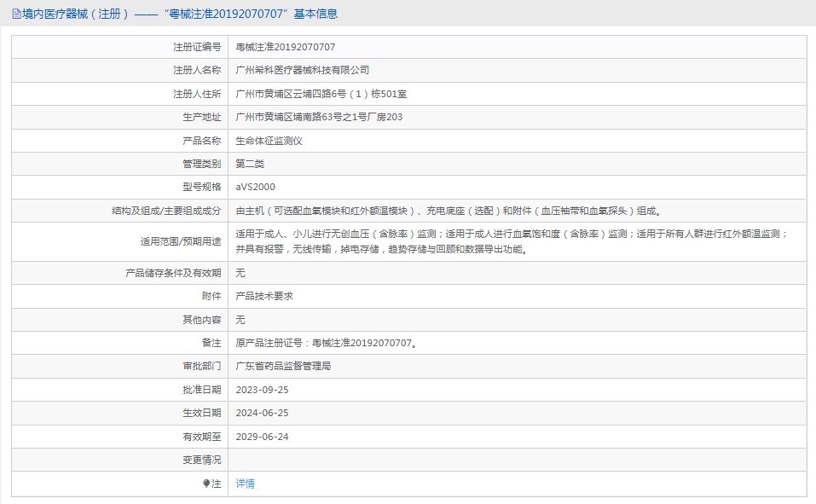Select approval date 2023-09-25
This screenshot has height=504, width=816.
pyautogui.click(x=262, y=390)
